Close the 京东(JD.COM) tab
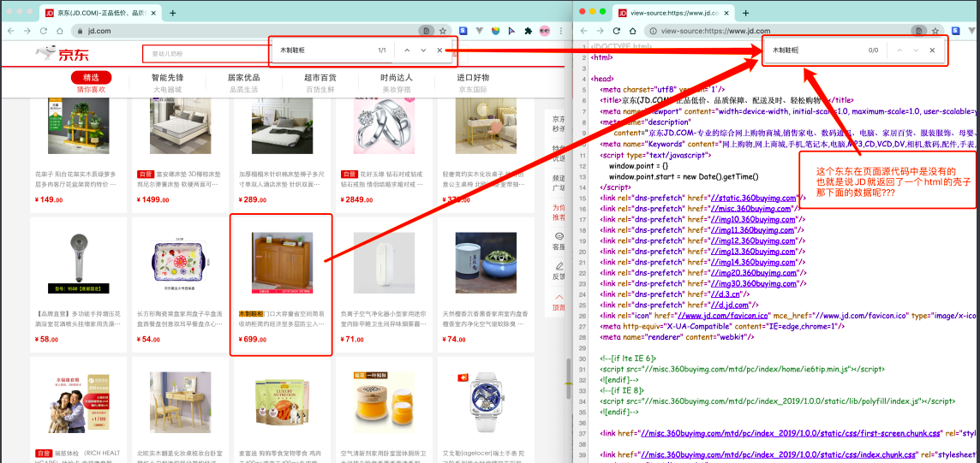980x463 pixels. (x=152, y=13)
